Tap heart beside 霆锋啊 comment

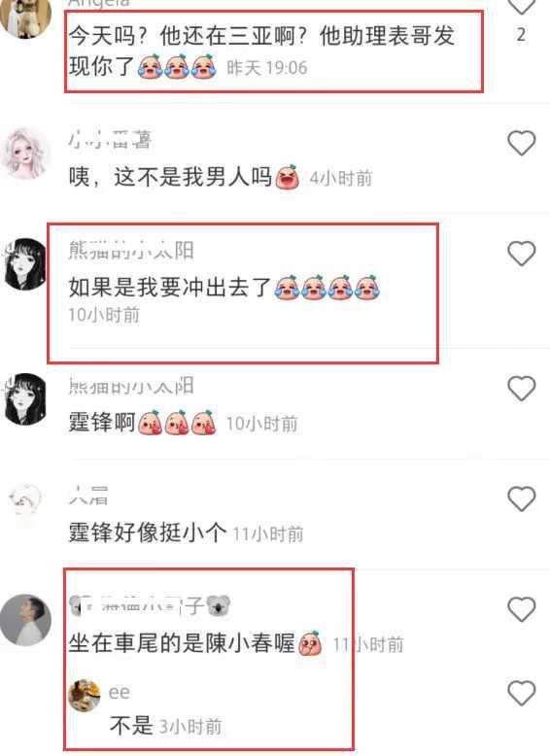pyautogui.click(x=522, y=389)
